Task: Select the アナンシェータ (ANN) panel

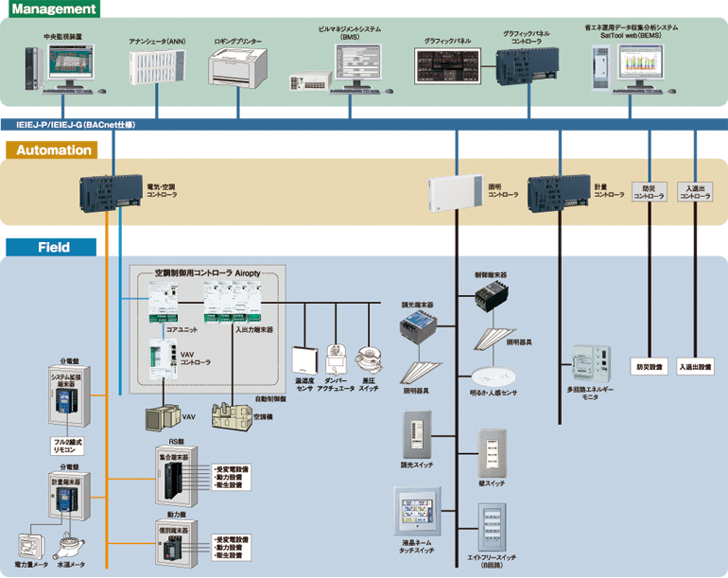Action: (x=155, y=69)
